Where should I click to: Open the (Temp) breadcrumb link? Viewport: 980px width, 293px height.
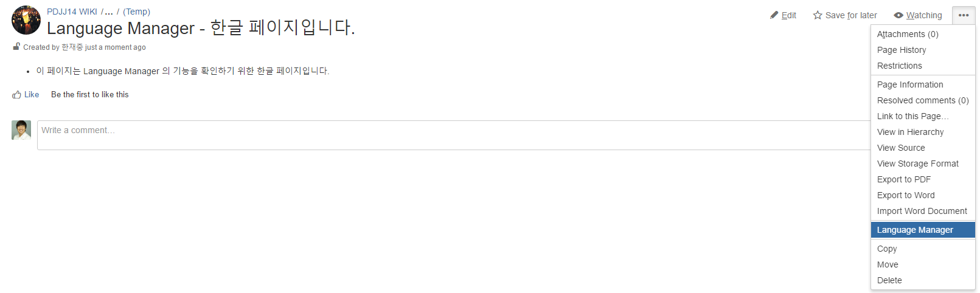(x=136, y=12)
